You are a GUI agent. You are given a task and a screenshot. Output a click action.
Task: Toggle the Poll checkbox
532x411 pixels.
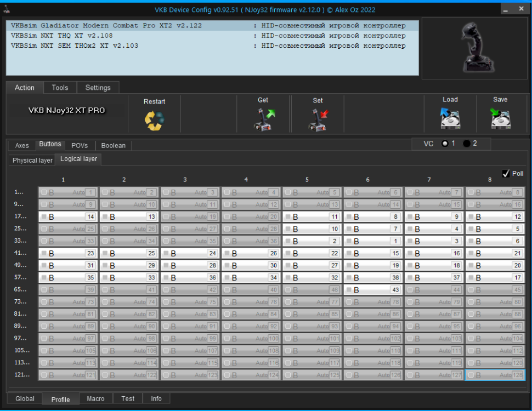pos(506,174)
